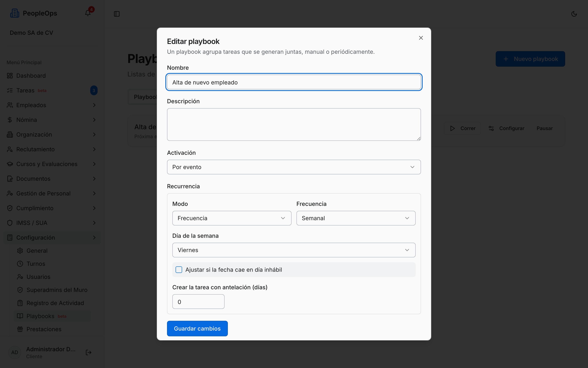Focus the antelación días number field
This screenshot has height=368, width=588.
[x=198, y=302]
